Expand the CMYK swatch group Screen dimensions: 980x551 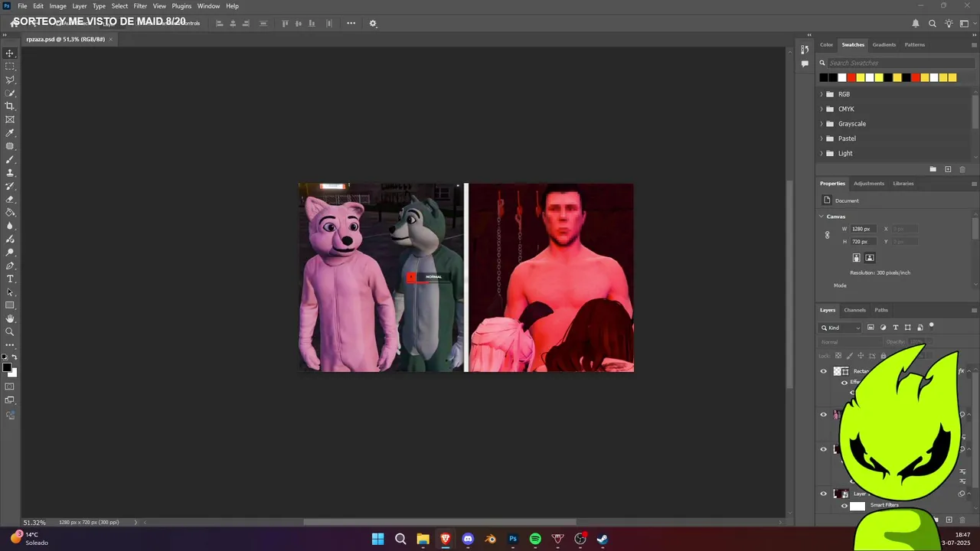pos(822,109)
